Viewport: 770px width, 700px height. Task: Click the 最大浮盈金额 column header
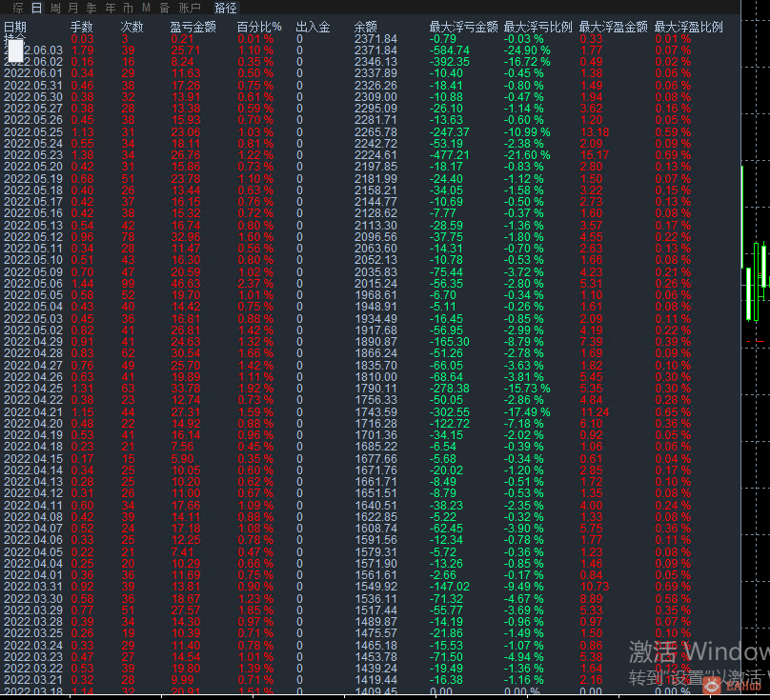614,27
